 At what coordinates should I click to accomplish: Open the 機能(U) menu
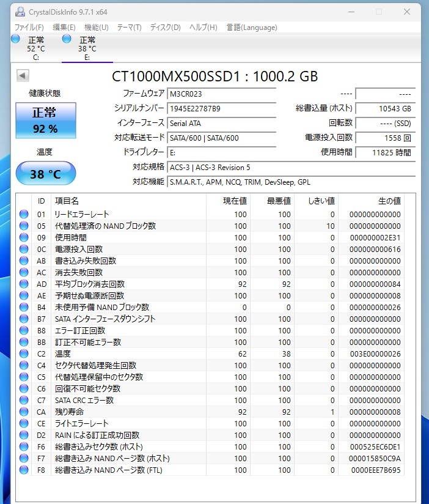(97, 28)
